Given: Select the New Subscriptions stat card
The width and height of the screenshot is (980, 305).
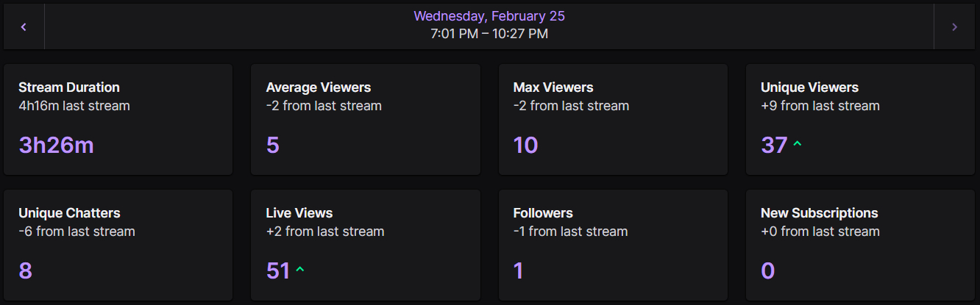Looking at the screenshot, I should [x=860, y=245].
